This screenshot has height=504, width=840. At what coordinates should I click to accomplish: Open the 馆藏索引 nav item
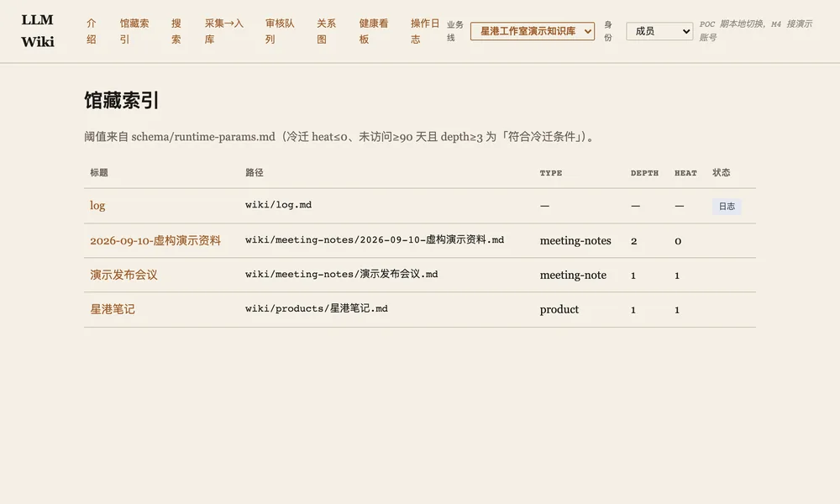tap(134, 31)
